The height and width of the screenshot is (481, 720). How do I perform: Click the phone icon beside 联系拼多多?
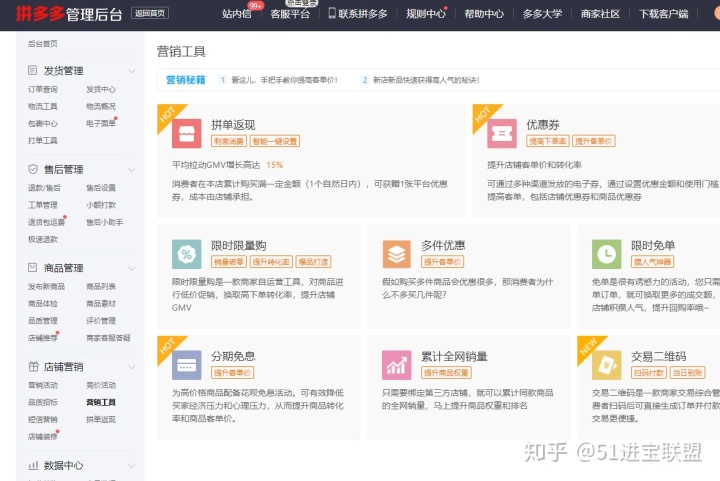[x=332, y=13]
